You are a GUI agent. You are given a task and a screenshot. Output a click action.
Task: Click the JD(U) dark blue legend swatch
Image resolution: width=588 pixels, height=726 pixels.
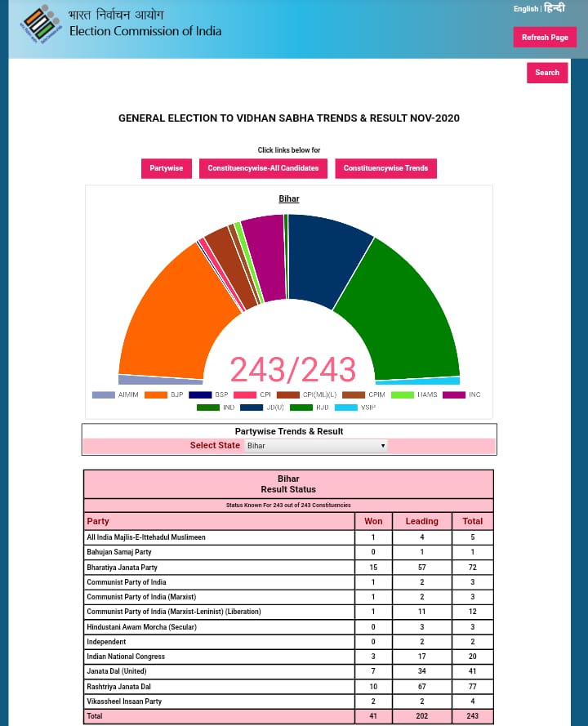[252, 408]
